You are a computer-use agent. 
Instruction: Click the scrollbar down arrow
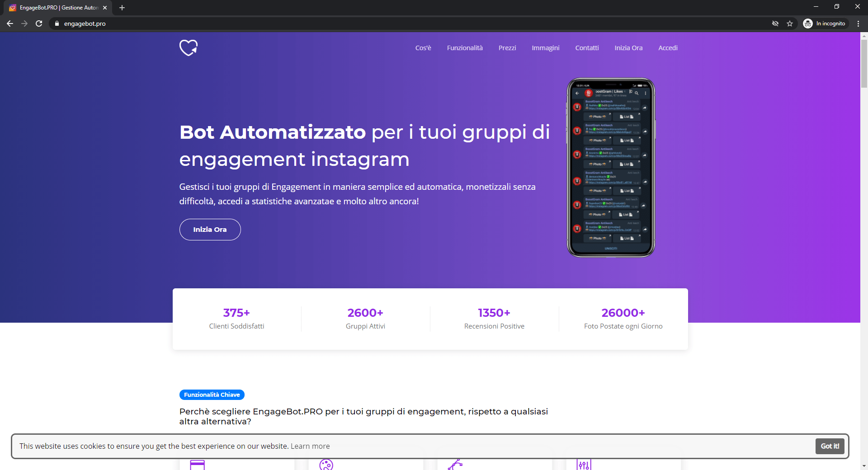pyautogui.click(x=864, y=466)
